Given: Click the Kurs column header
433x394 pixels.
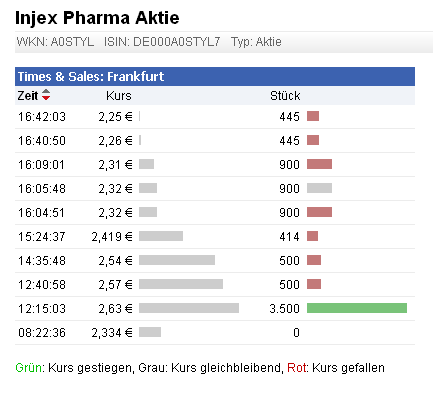Looking at the screenshot, I should click(119, 96).
